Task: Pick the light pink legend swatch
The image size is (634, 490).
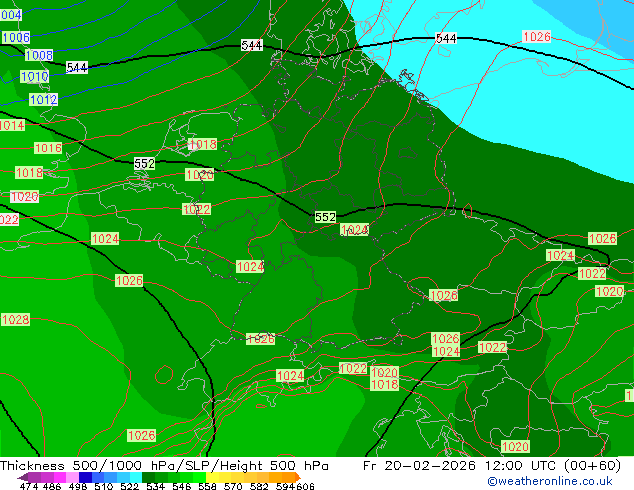Action: point(72,477)
